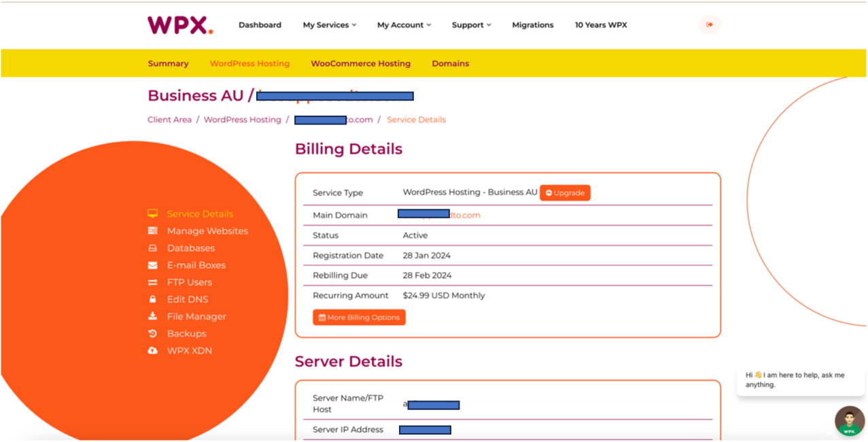Expand the Support menu
Image resolution: width=868 pixels, height=442 pixels.
pyautogui.click(x=472, y=25)
